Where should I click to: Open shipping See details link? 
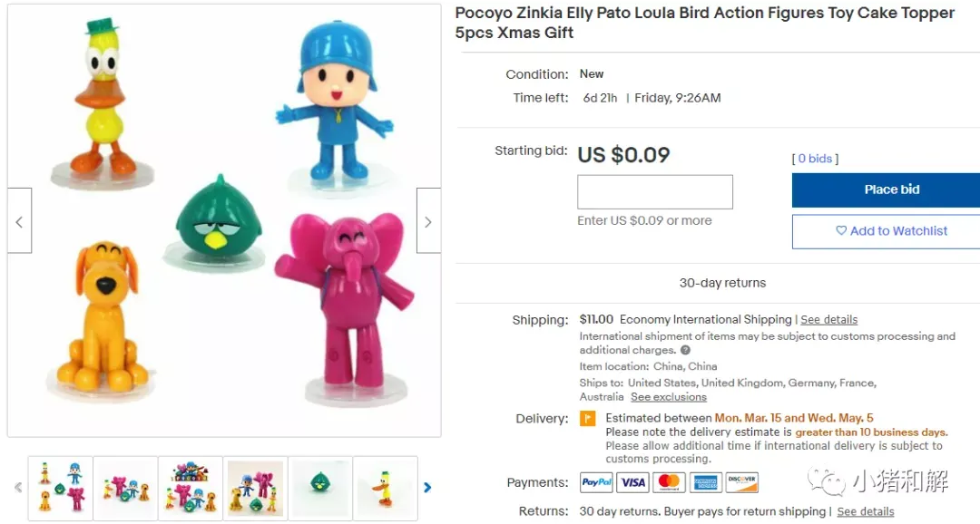828,320
